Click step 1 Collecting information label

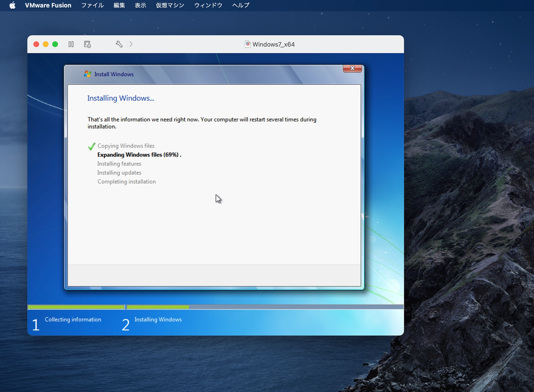73,319
